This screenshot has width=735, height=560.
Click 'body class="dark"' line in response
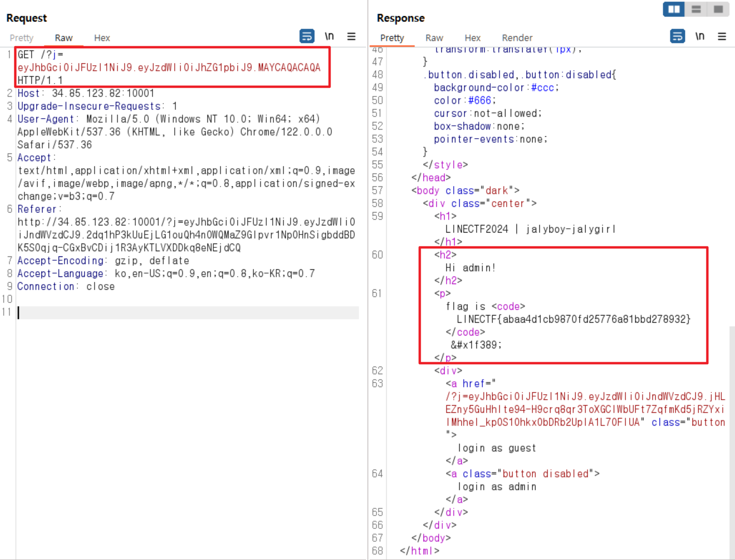click(x=465, y=191)
